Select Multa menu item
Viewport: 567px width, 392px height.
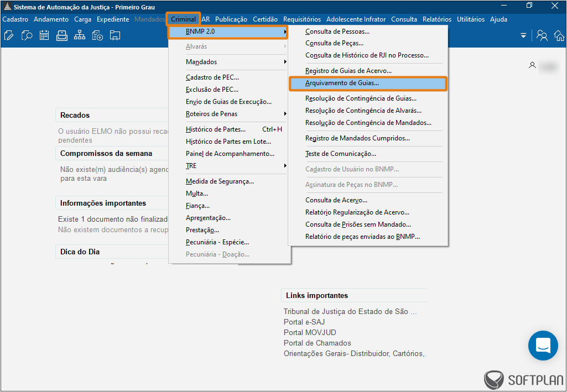229,194
